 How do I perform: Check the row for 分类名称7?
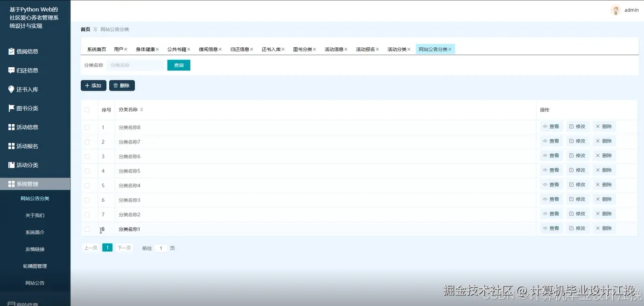pos(87,142)
